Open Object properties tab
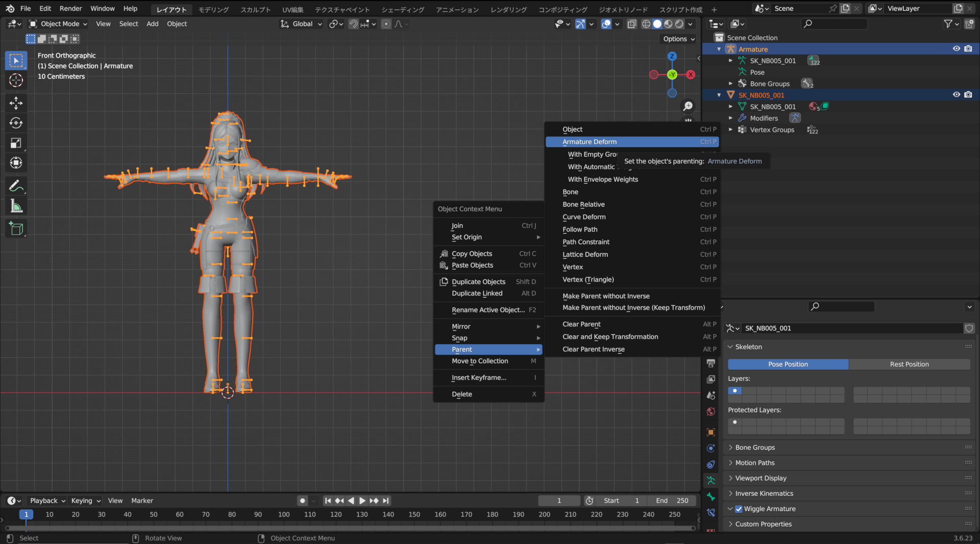The width and height of the screenshot is (980, 544). coord(710,432)
